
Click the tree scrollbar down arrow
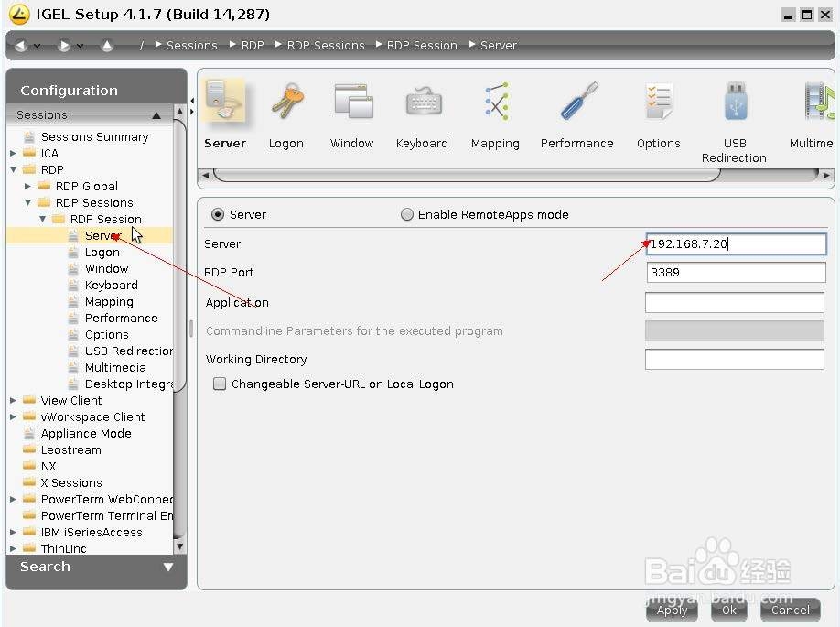click(180, 547)
